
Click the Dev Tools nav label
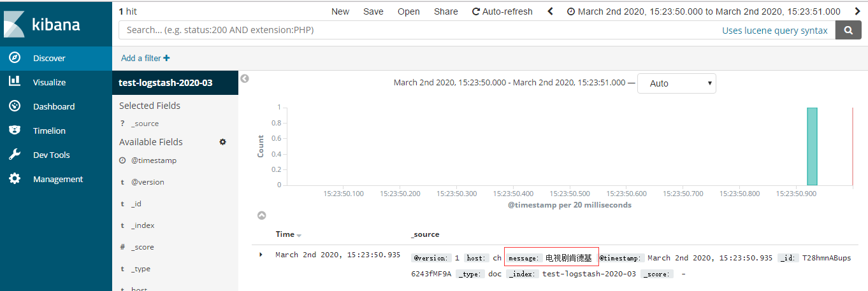[52, 155]
